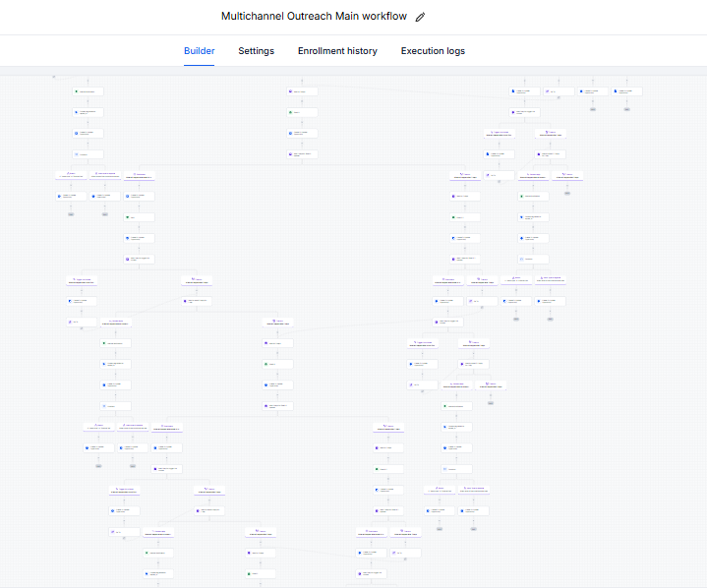This screenshot has height=588, width=707.
Task: Switch to the Settings tab
Action: (256, 51)
